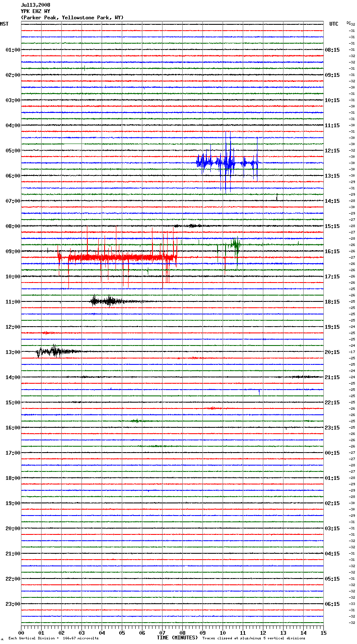Select the 04:00 MST time label
Image resolution: width=357 pixels, height=644 pixels.
13,126
